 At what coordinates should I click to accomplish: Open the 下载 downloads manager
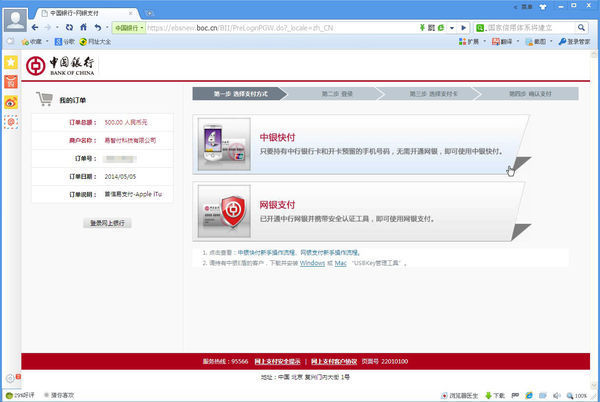coord(495,395)
